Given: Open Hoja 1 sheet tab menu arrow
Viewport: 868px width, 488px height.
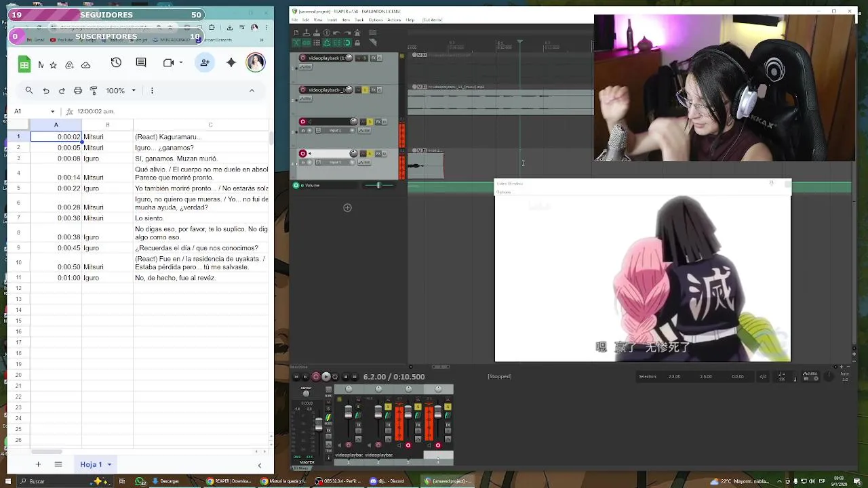Looking at the screenshot, I should 109,464.
